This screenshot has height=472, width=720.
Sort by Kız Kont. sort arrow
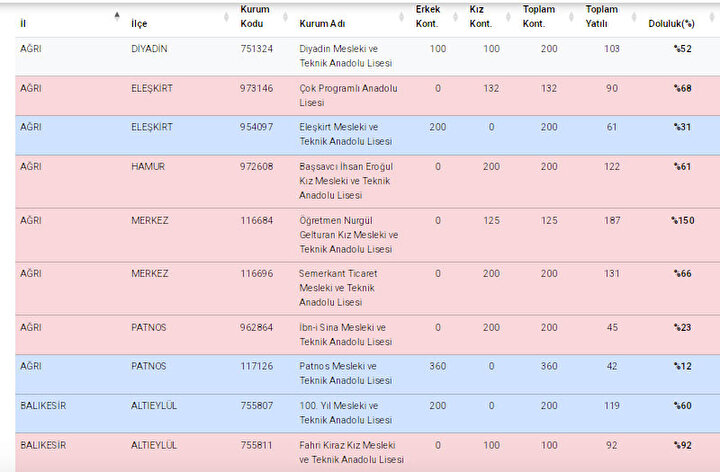click(x=508, y=17)
